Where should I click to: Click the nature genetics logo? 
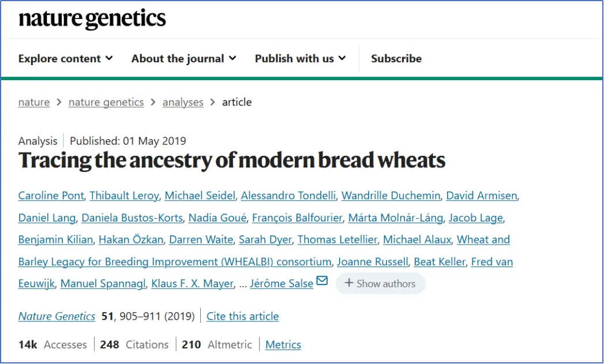tap(92, 19)
